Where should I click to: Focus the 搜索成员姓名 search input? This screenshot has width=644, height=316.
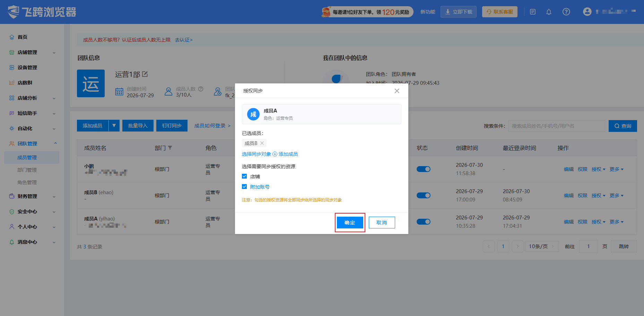(556, 126)
